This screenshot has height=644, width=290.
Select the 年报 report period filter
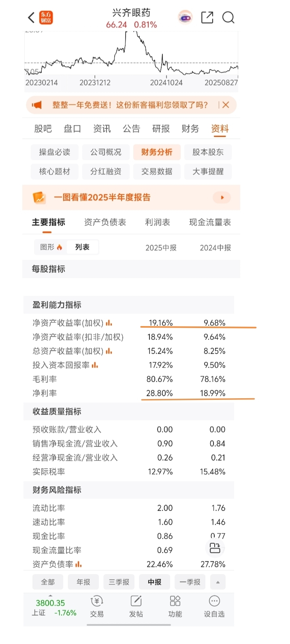click(83, 582)
